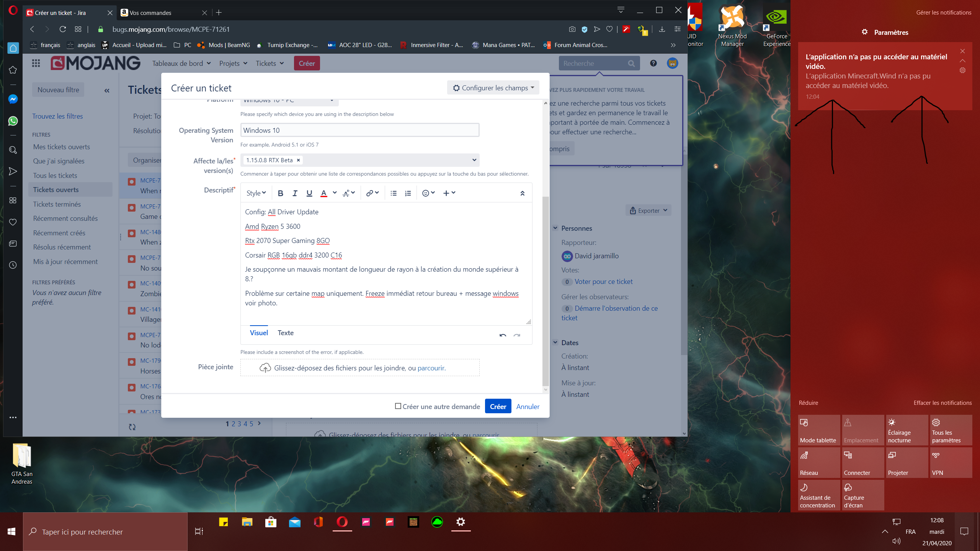Open the Tableaux de bord menu
This screenshot has width=980, height=551.
181,64
